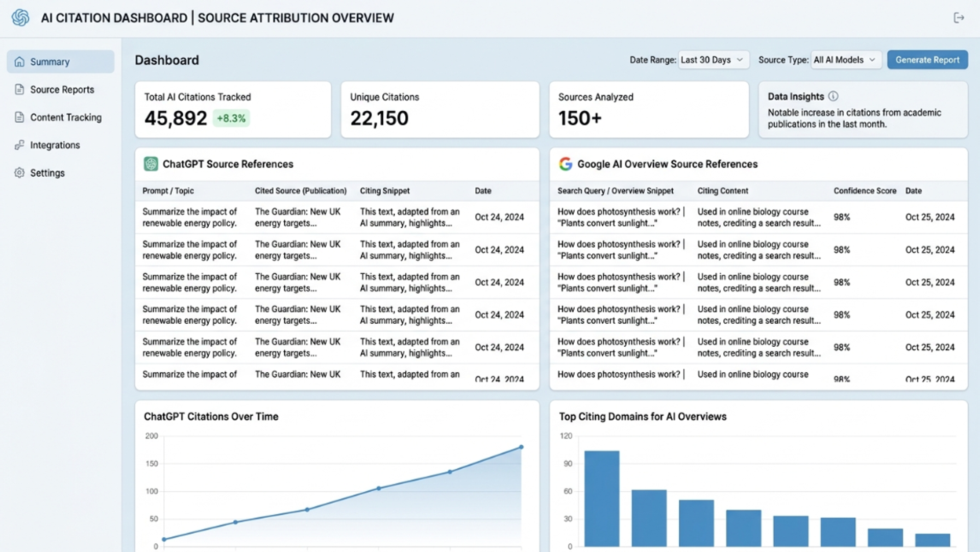Click first row's Guardian cited source
980x552 pixels.
pos(298,217)
